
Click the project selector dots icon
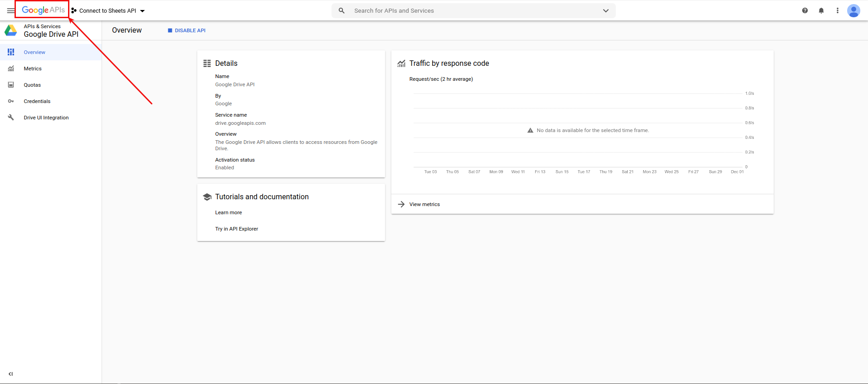pyautogui.click(x=73, y=10)
